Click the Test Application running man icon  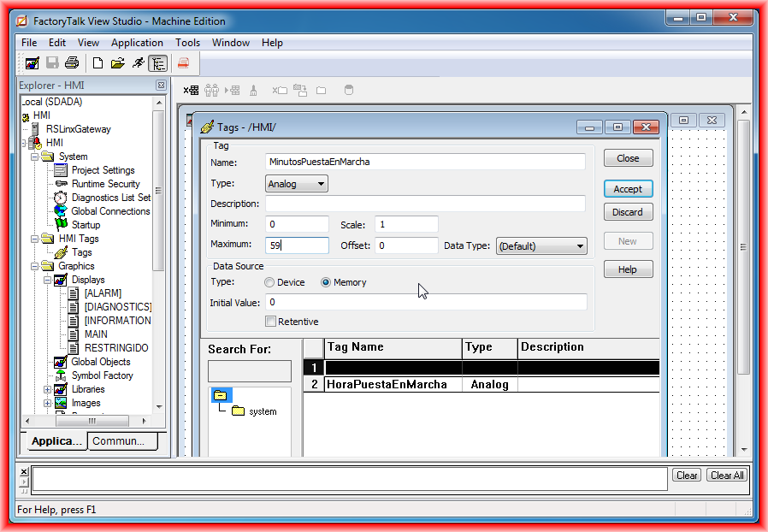(x=138, y=63)
